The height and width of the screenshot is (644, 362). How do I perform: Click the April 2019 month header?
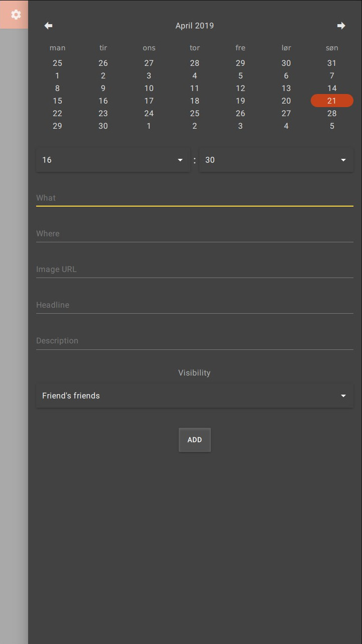coord(195,26)
